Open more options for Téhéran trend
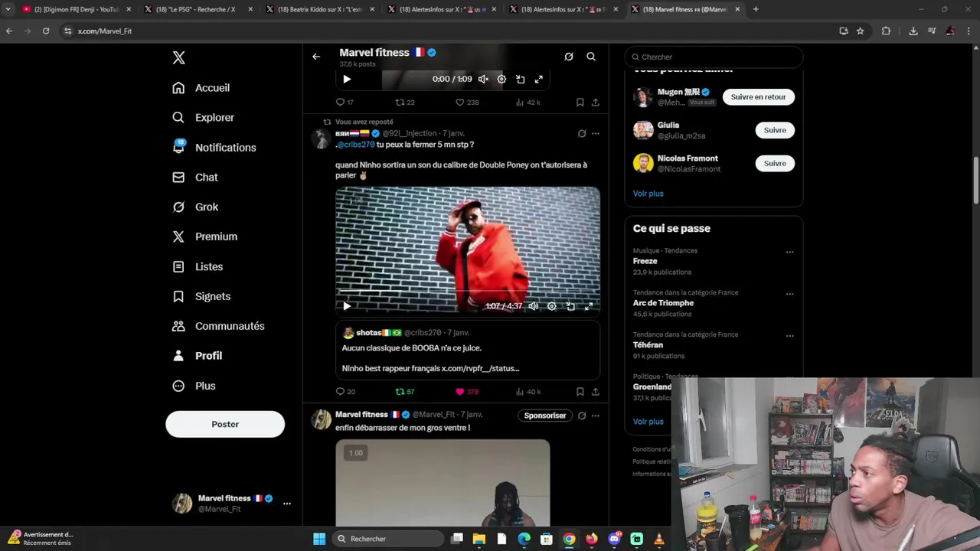 point(789,336)
